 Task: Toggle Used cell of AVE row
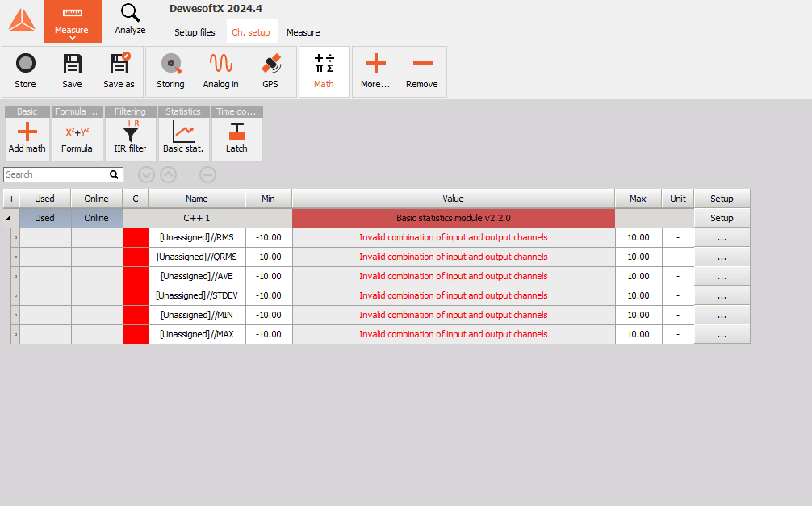pos(45,276)
